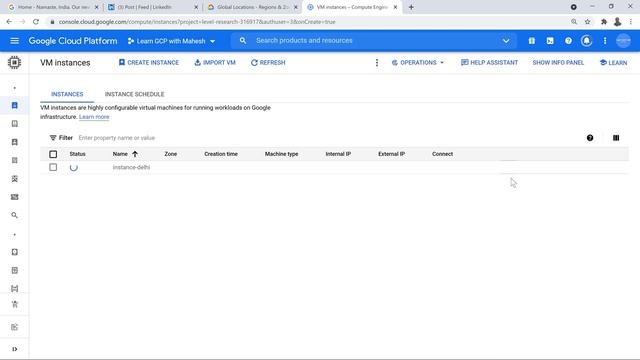Open the Marketplace sidebar icon at bottom

pyautogui.click(x=15, y=304)
